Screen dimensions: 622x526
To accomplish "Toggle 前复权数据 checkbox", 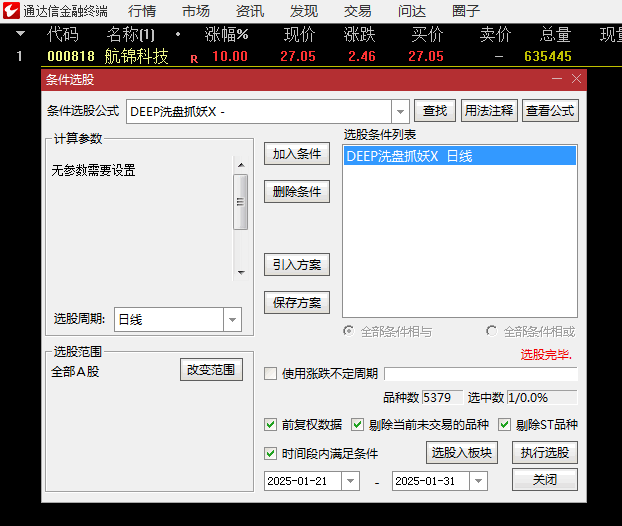I will pos(271,424).
